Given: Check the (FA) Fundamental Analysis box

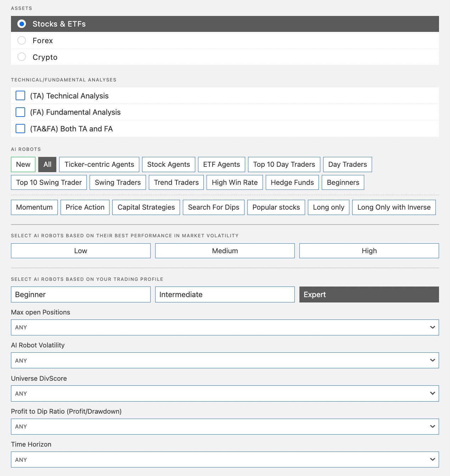Looking at the screenshot, I should (x=21, y=112).
